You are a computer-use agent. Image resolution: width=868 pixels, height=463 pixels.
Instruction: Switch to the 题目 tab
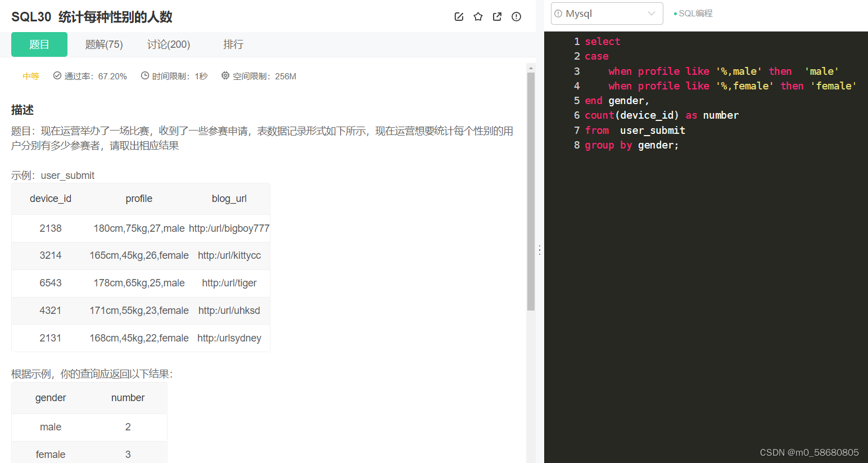coord(39,44)
